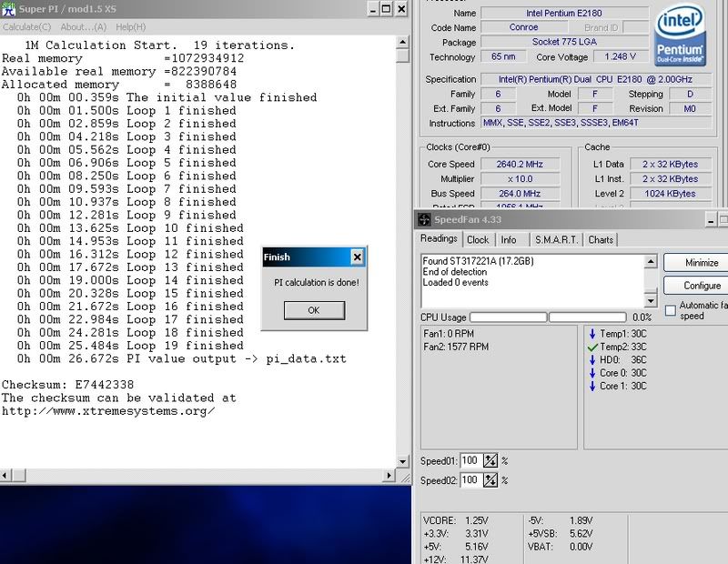Click the xtremesystems.org URL text

(x=108, y=411)
